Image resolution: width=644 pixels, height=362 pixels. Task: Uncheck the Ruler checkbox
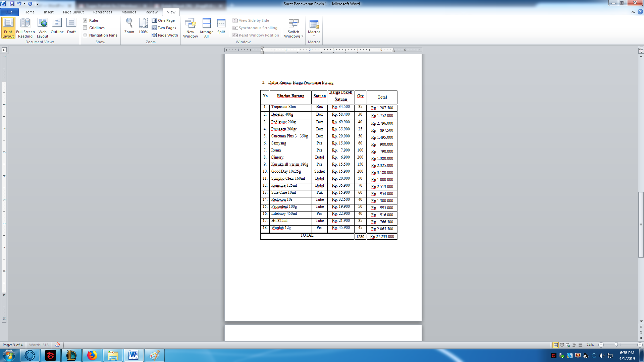click(85, 20)
